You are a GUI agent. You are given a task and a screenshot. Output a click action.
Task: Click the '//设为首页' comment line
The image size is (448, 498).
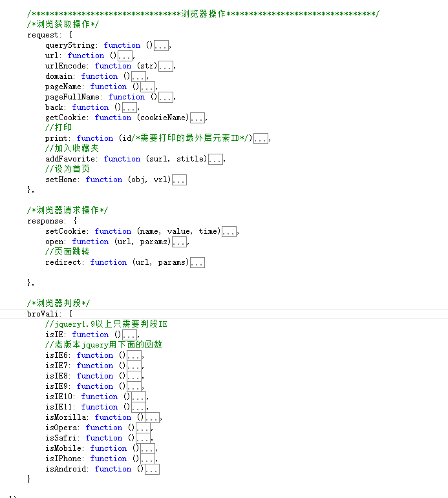(67, 169)
